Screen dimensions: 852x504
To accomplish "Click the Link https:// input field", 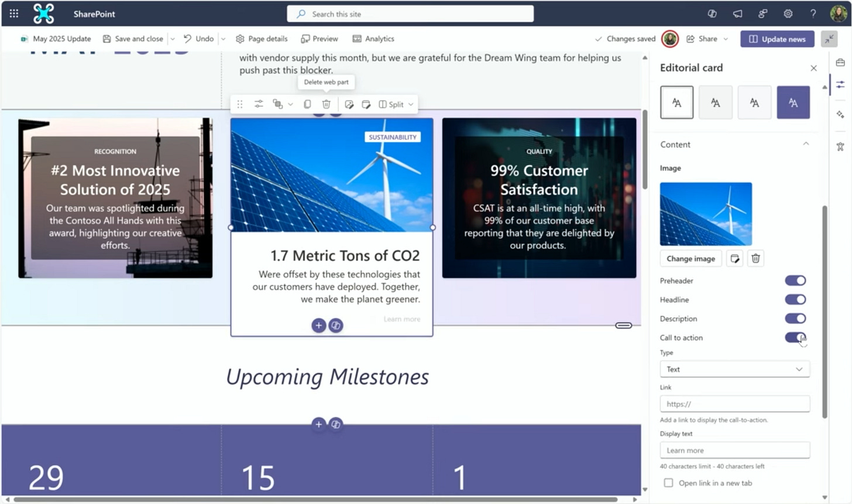I will tap(734, 404).
